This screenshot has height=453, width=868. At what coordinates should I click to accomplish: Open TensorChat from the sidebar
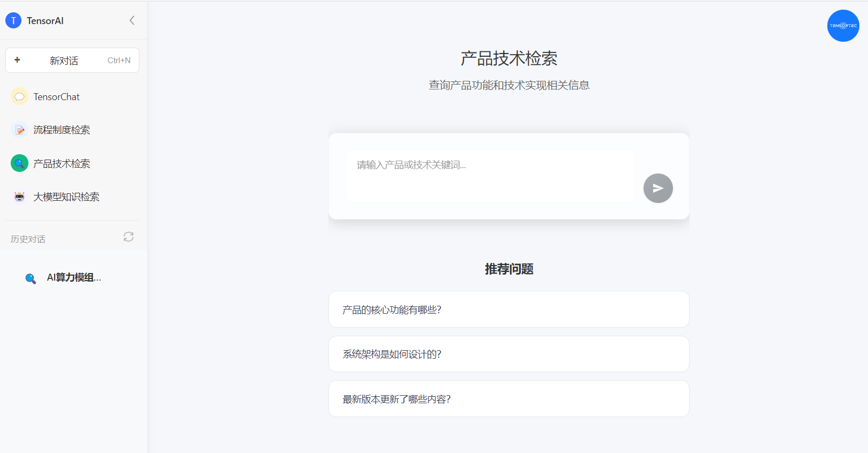[56, 97]
